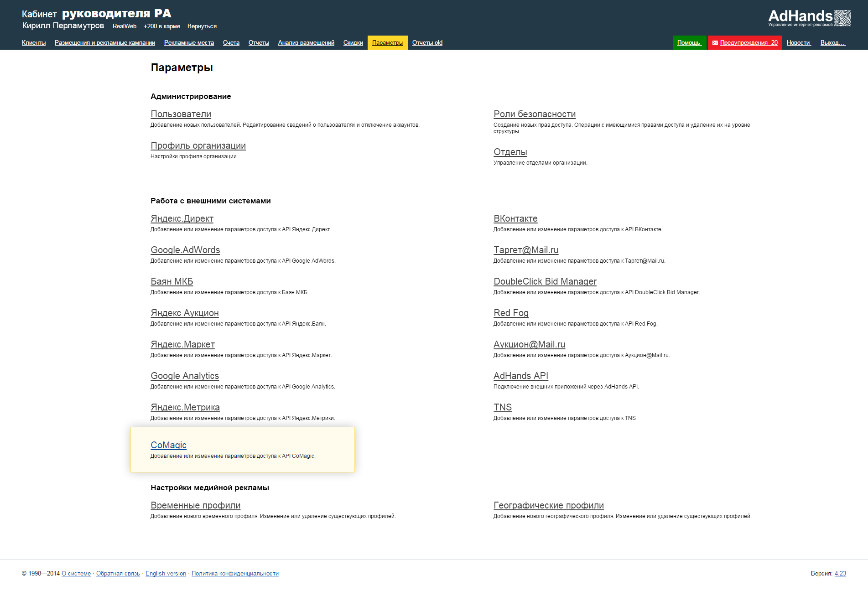Click the highlighted Параметры tab

pyautogui.click(x=388, y=43)
